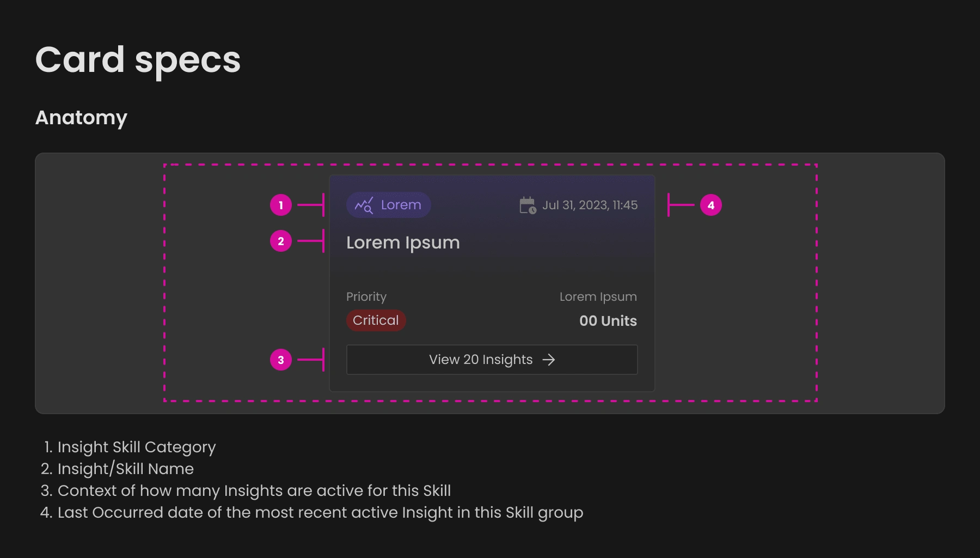This screenshot has width=980, height=558.
Task: Click the calendar clock icon beside date
Action: [x=528, y=205]
